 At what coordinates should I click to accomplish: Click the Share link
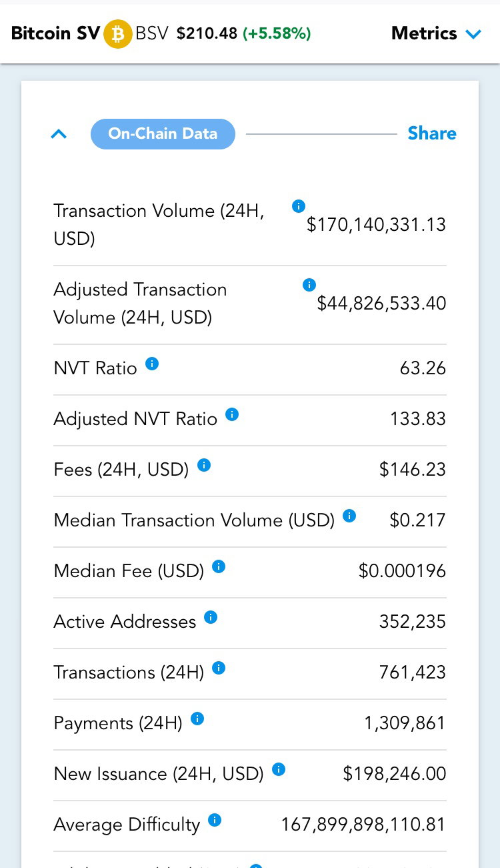click(432, 133)
